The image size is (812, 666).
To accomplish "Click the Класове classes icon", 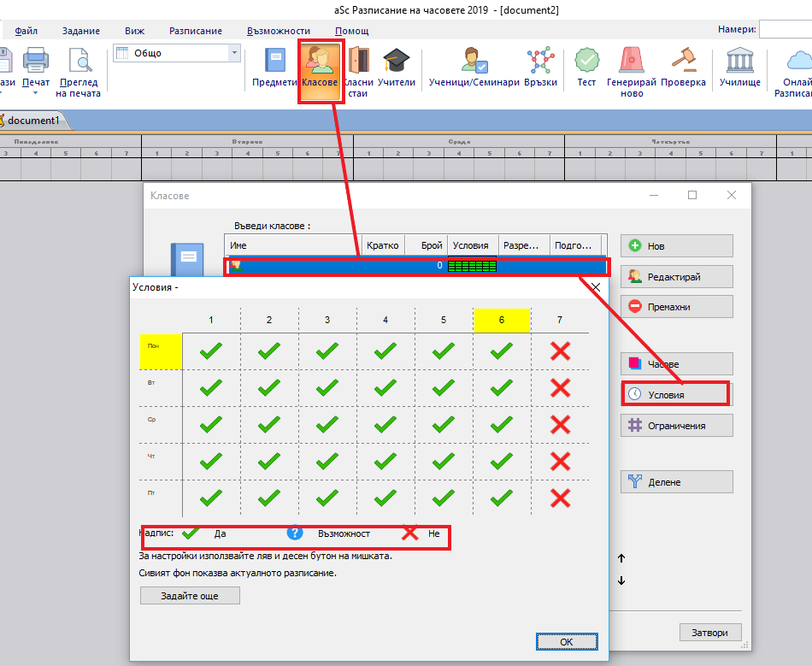I will click(x=320, y=68).
